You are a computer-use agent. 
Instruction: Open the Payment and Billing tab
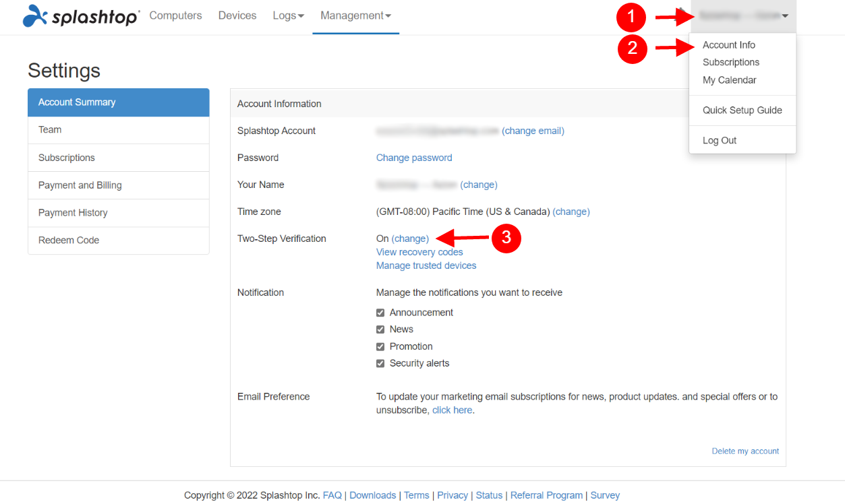pyautogui.click(x=119, y=185)
